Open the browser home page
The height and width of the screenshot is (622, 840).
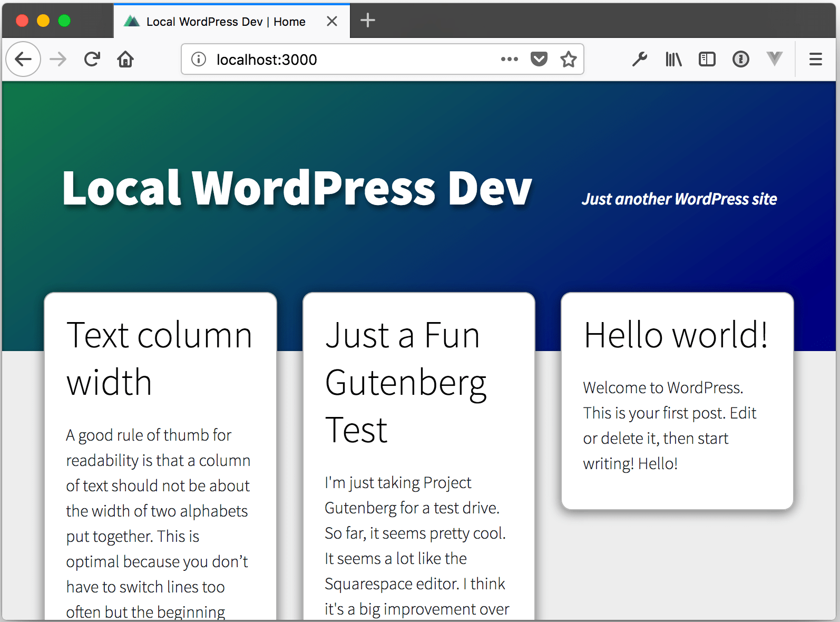point(125,59)
